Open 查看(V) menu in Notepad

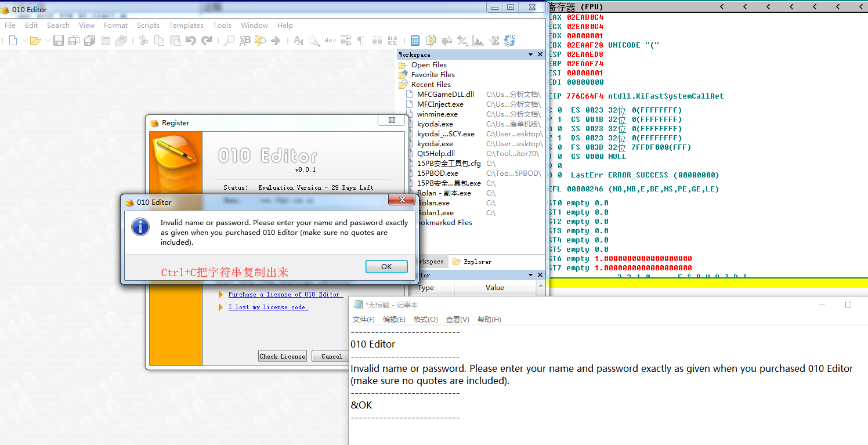pos(458,320)
